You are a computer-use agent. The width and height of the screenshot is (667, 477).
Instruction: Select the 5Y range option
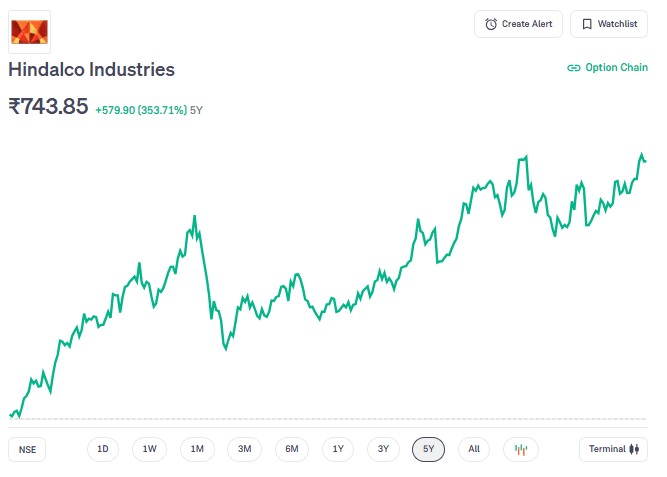pyautogui.click(x=428, y=449)
